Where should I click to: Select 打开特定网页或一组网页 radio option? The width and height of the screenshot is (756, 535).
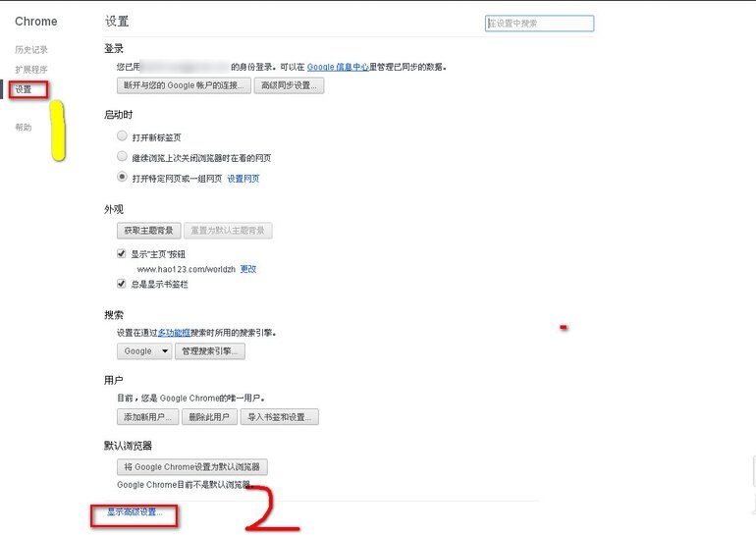coord(122,177)
